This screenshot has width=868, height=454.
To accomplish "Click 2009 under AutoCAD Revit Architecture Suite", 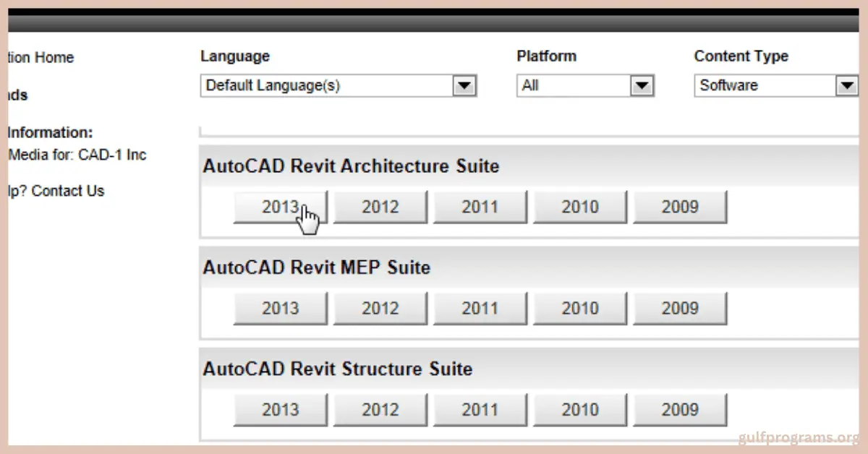I will pyautogui.click(x=680, y=207).
